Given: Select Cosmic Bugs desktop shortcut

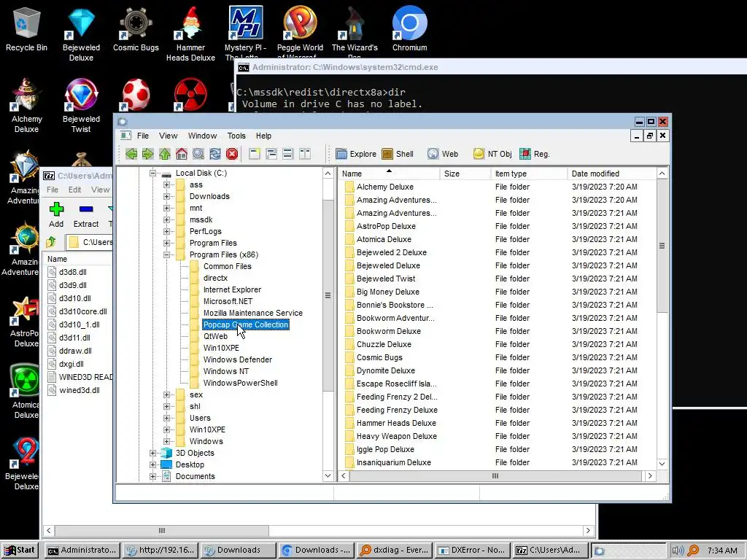Looking at the screenshot, I should click(x=136, y=29).
